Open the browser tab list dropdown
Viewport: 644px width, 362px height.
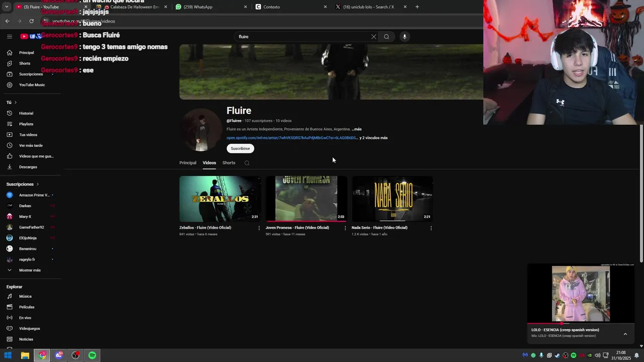6,7
